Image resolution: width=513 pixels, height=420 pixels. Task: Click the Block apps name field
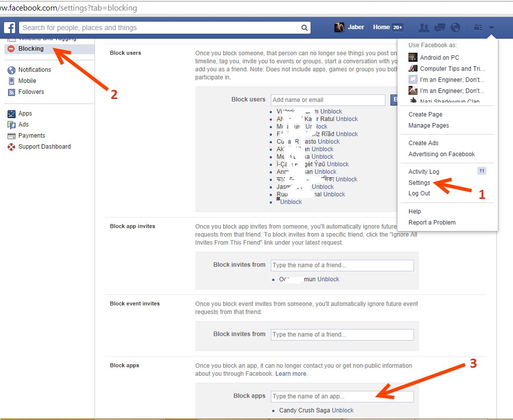(x=342, y=396)
